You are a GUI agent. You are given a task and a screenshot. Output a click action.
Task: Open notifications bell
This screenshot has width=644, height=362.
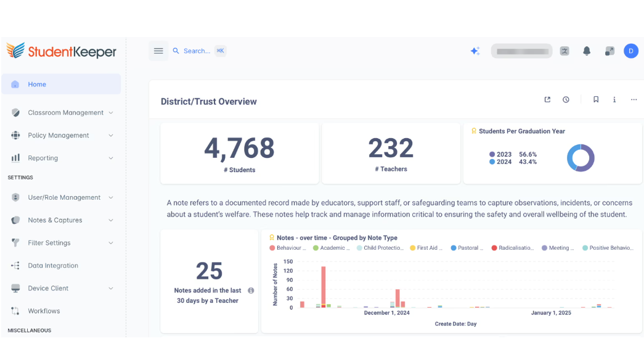pyautogui.click(x=587, y=51)
